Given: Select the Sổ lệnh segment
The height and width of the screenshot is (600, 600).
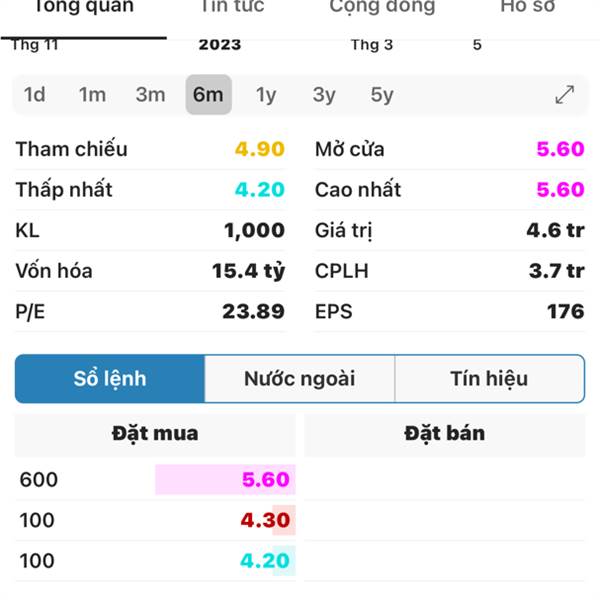Looking at the screenshot, I should click(x=110, y=378).
